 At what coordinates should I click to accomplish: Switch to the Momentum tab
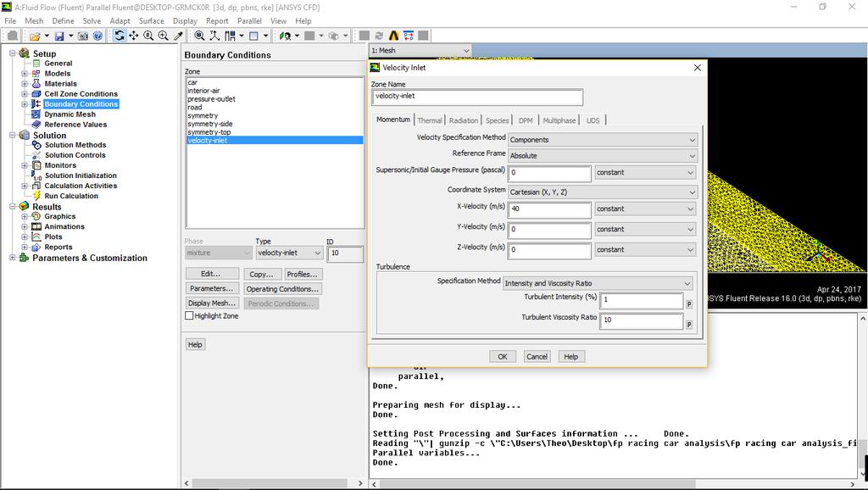[393, 120]
